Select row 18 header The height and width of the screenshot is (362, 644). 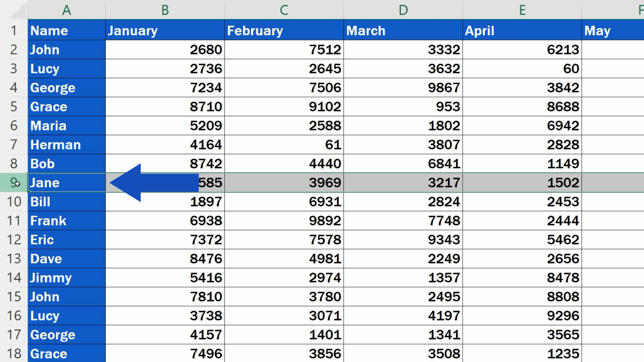pyautogui.click(x=14, y=353)
